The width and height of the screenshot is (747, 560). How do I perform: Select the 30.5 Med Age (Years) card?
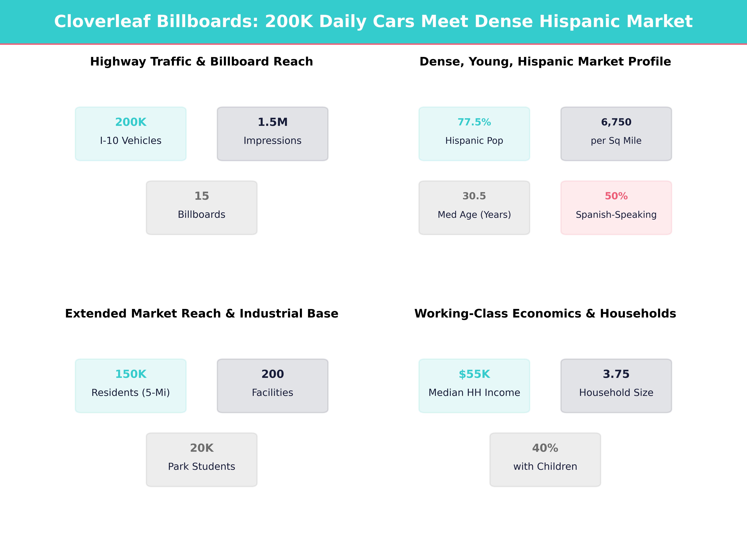(x=474, y=208)
